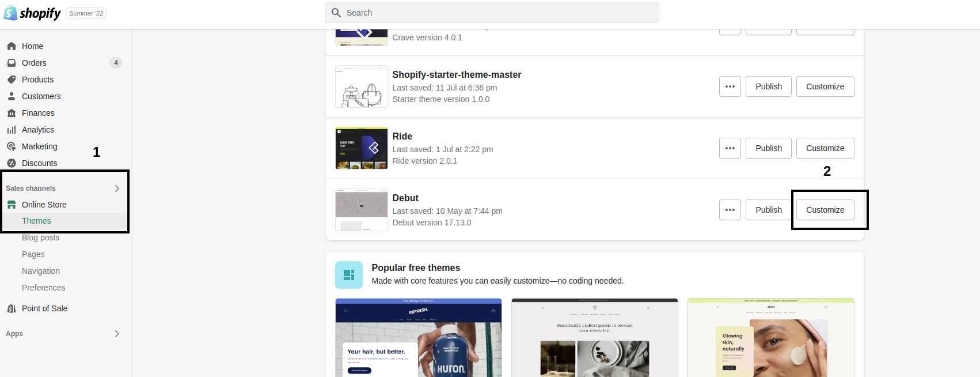
Task: Open the more actions menu for Debut theme
Action: coord(730,210)
